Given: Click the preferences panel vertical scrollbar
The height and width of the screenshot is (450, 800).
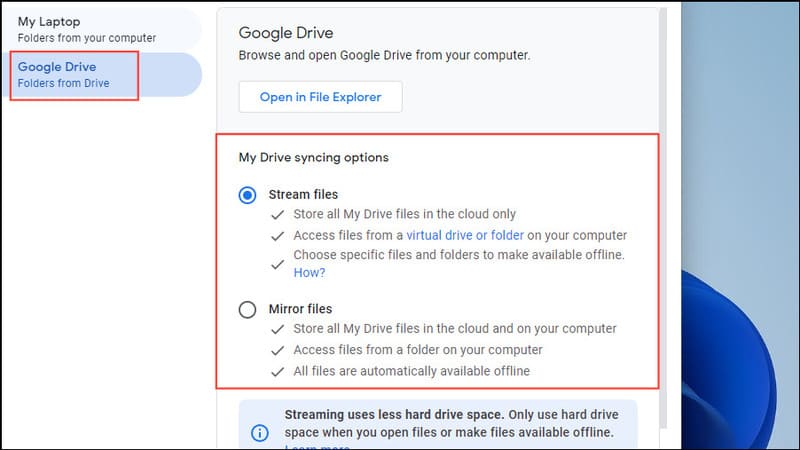Looking at the screenshot, I should click(x=663, y=218).
